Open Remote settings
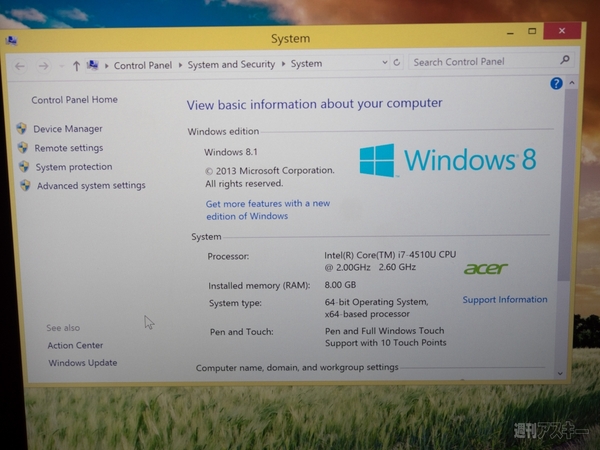 click(69, 148)
